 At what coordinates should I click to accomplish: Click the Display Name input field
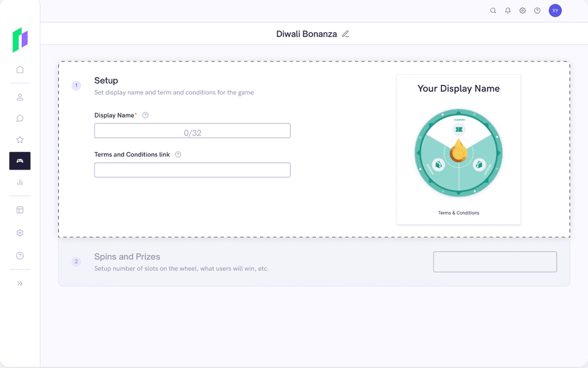(x=192, y=131)
